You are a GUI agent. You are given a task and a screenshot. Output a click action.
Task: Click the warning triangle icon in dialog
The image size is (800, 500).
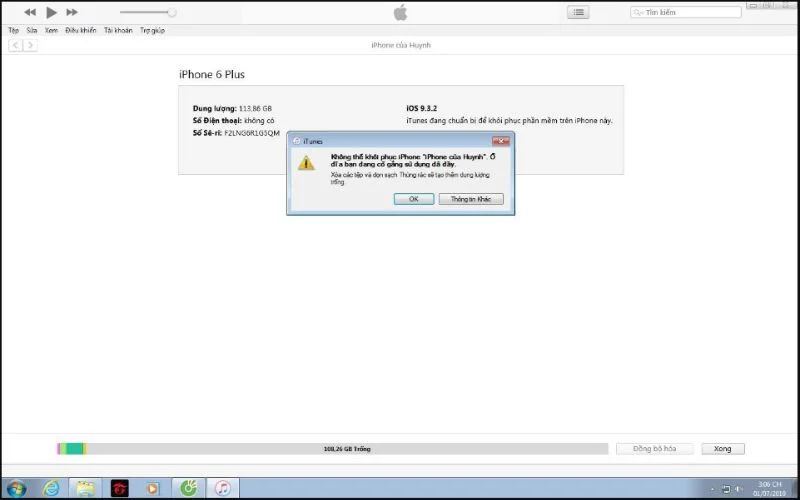(x=306, y=163)
